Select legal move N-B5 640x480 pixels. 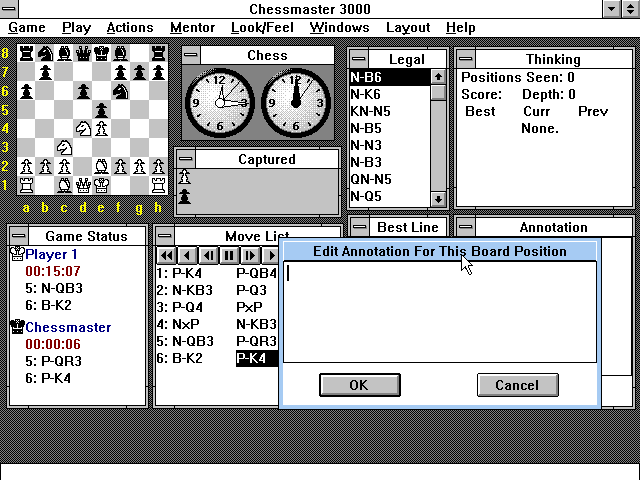(390, 129)
